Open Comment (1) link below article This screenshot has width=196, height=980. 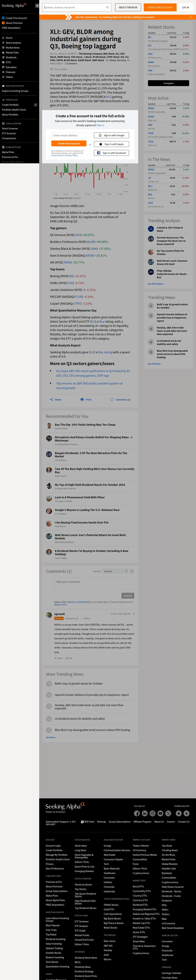pyautogui.click(x=120, y=400)
